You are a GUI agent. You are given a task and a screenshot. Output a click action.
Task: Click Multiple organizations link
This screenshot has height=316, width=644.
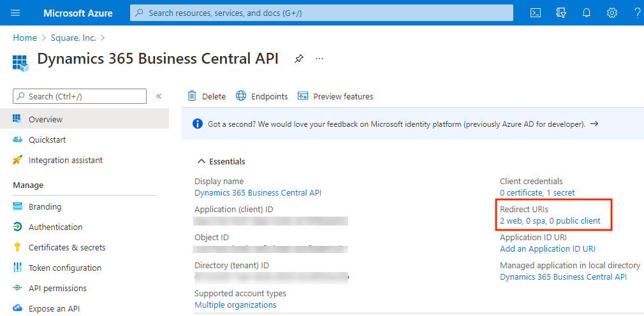pyautogui.click(x=235, y=305)
